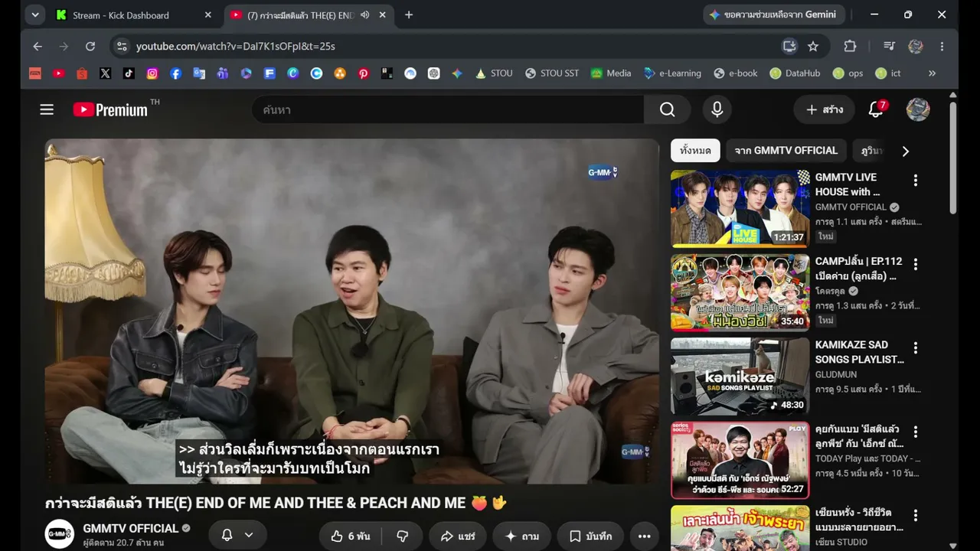Click the Gemini help button
This screenshot has width=980, height=551.
point(774,15)
